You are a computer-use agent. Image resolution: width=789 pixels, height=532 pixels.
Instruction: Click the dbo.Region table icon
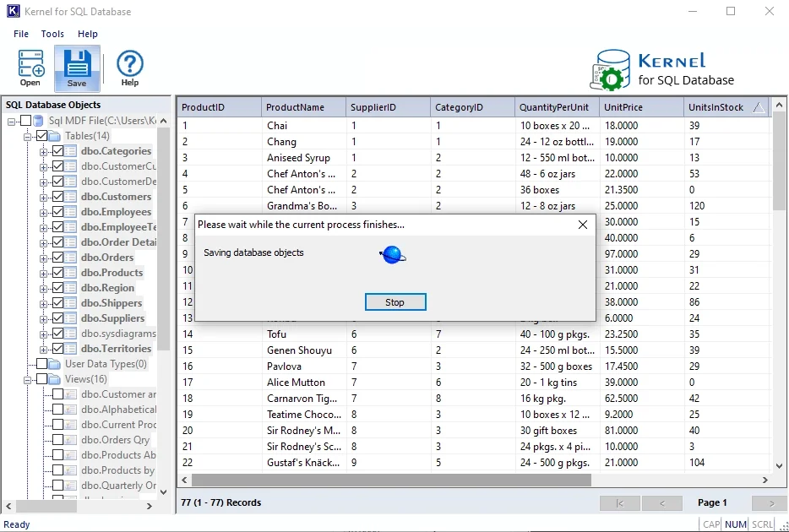pyautogui.click(x=71, y=288)
